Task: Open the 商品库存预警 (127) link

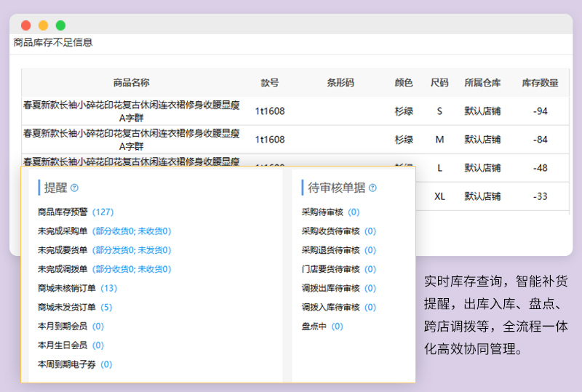Action: tap(103, 212)
